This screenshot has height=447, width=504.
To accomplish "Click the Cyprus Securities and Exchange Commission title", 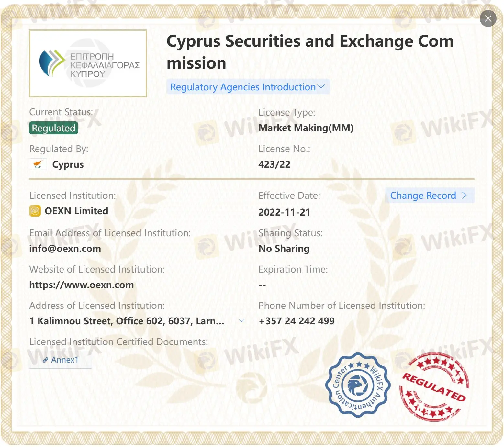I will point(310,52).
